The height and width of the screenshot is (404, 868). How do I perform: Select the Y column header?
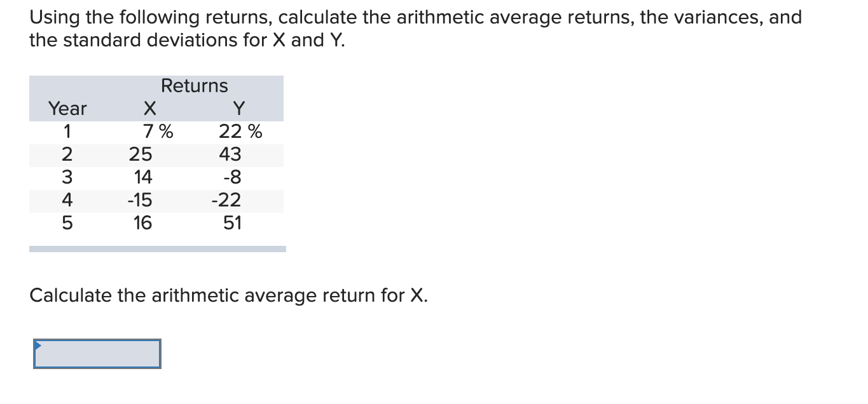(238, 109)
